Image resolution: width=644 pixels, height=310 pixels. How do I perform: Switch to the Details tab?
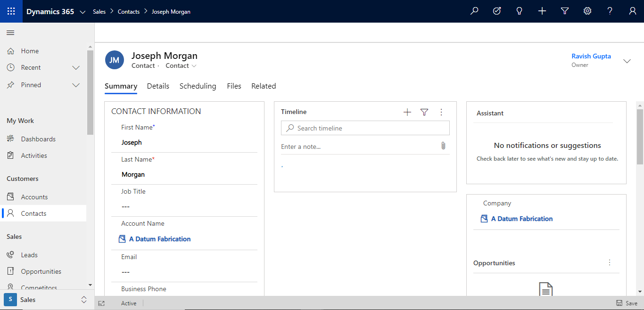(158, 86)
